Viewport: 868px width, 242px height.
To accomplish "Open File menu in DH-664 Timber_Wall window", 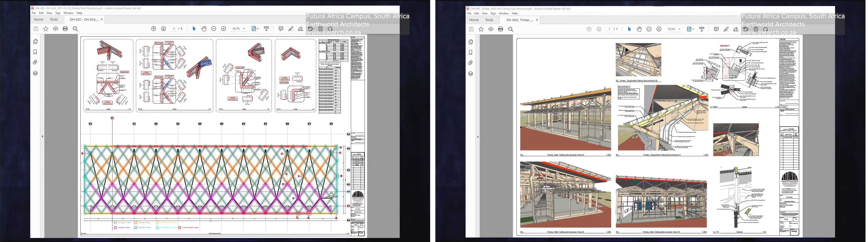I will (x=469, y=13).
